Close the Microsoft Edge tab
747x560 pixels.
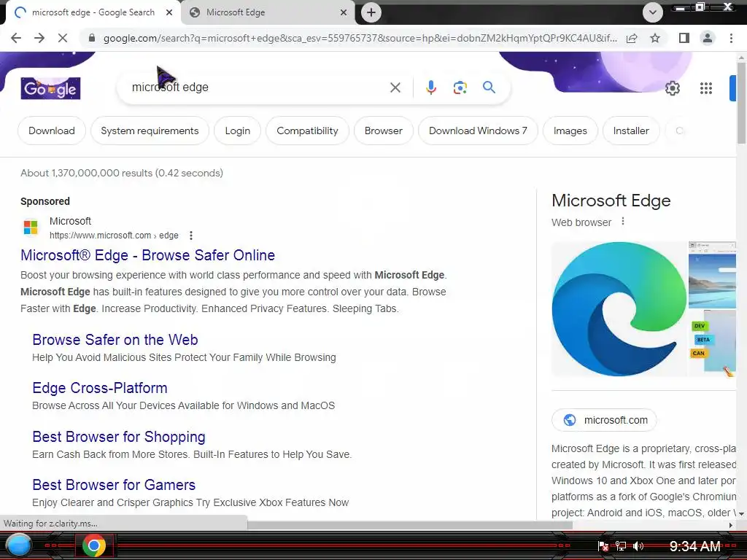344,12
